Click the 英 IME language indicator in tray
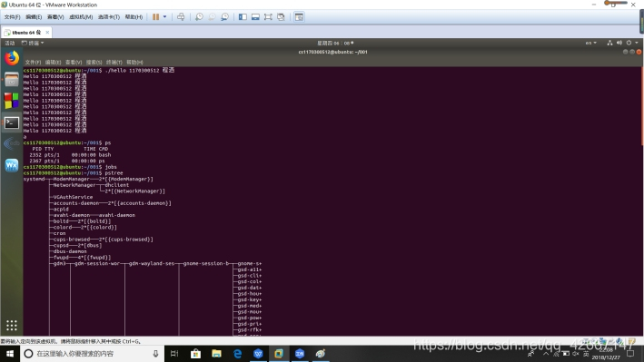Image resolution: width=644 pixels, height=362 pixels. pyautogui.click(x=586, y=354)
